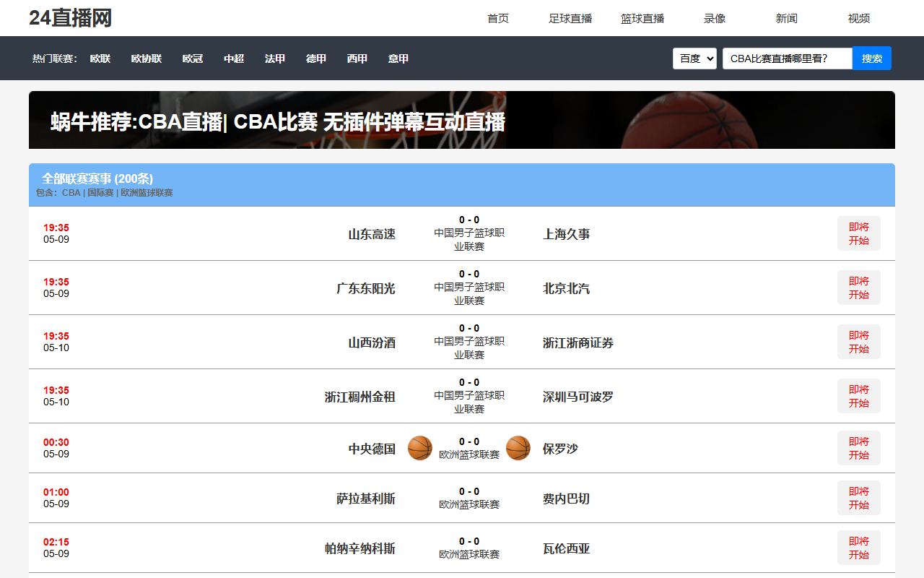
Task: Open 篮球直播 in the top nav
Action: [642, 19]
